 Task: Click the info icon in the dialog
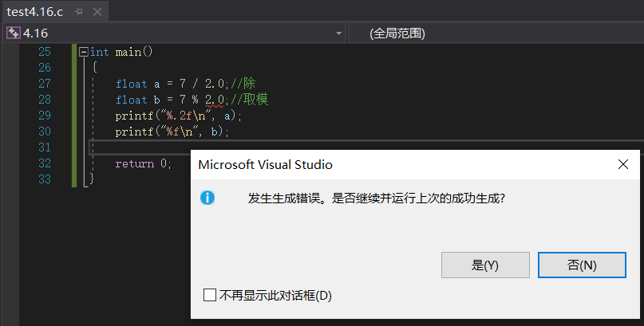207,198
